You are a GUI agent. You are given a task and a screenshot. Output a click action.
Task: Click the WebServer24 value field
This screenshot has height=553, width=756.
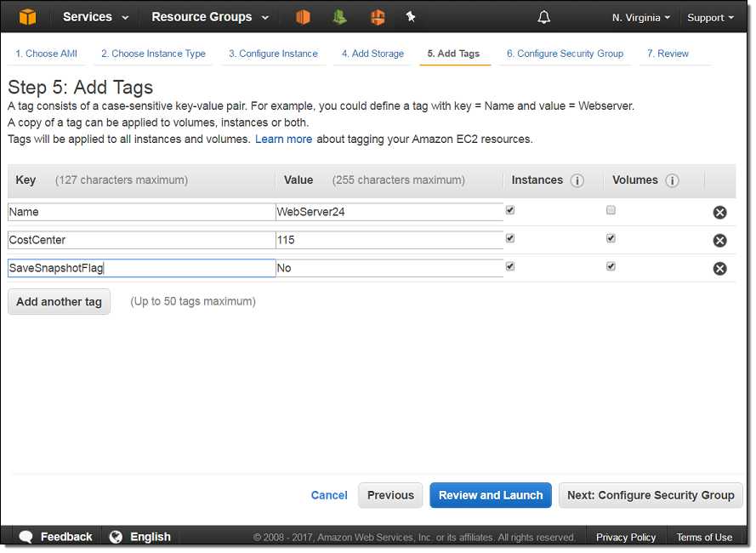[x=389, y=212]
